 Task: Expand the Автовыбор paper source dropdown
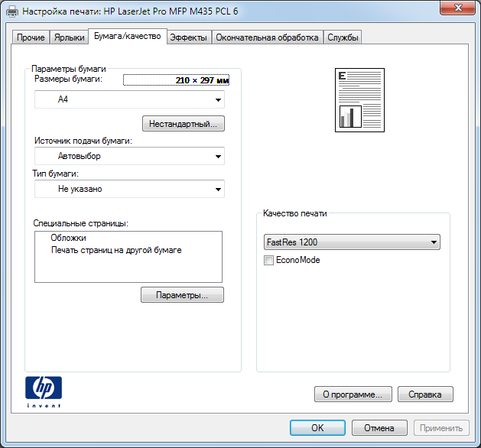pos(129,156)
